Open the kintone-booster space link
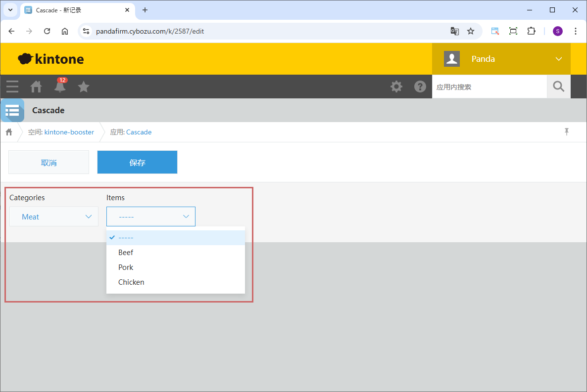587x392 pixels. pos(69,132)
